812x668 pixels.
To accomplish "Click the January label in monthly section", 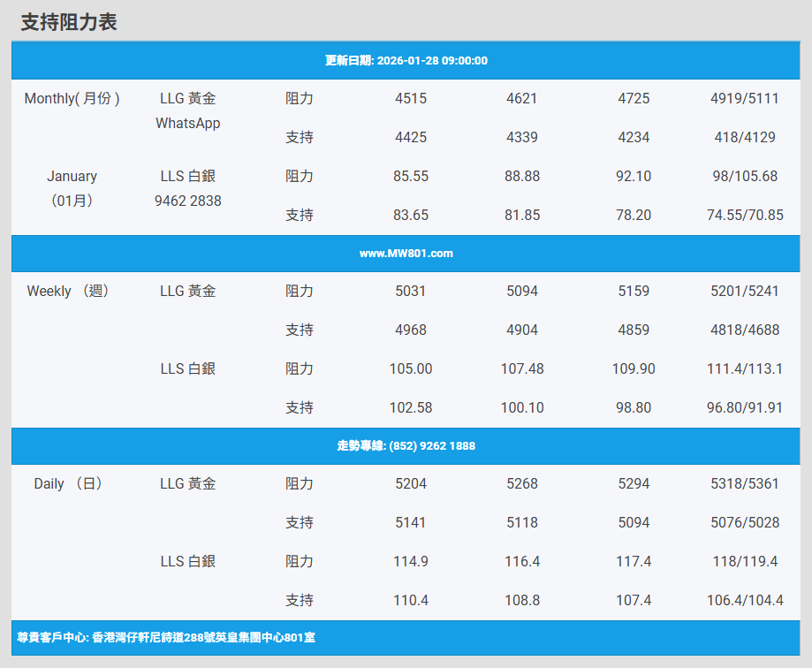I will [72, 177].
